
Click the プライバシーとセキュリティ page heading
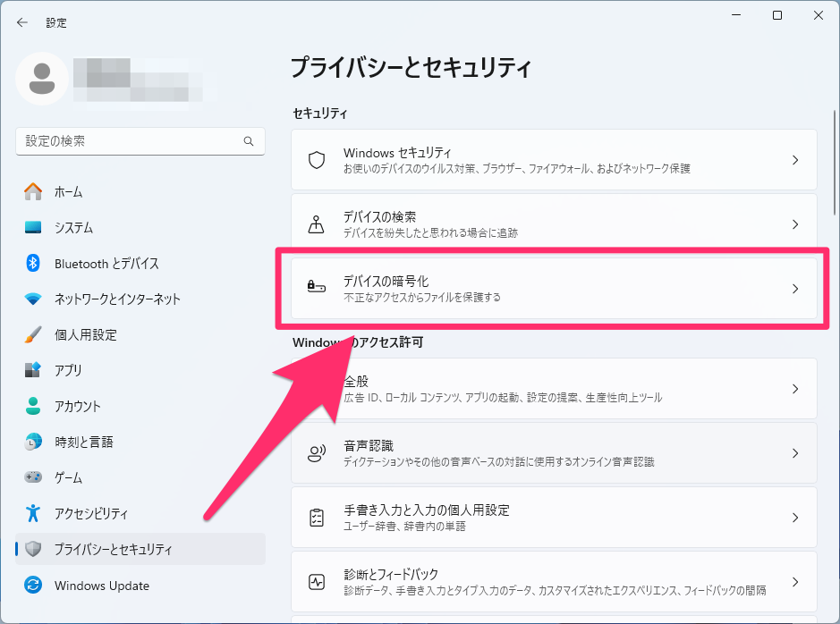411,68
